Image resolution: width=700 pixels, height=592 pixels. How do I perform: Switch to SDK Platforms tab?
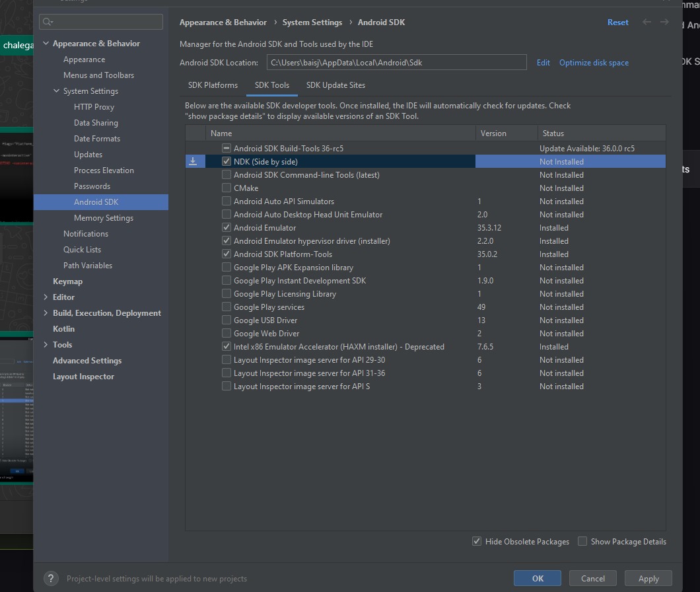tap(213, 85)
